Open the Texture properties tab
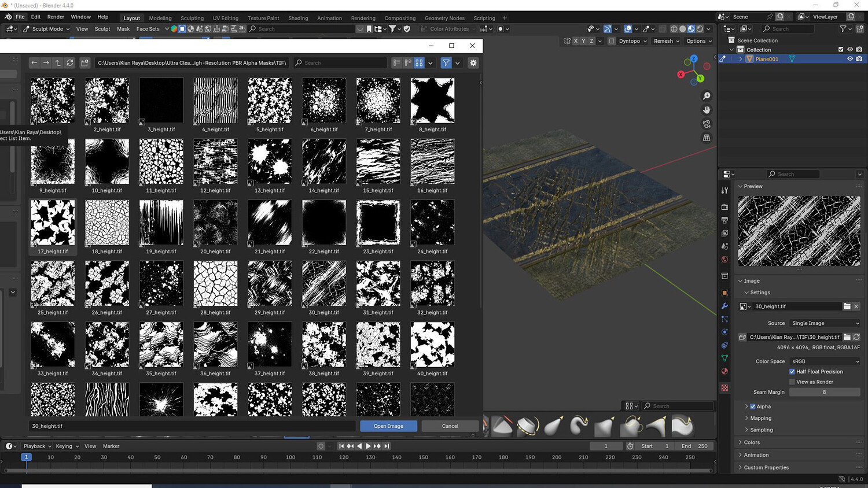This screenshot has width=868, height=488. 724,388
